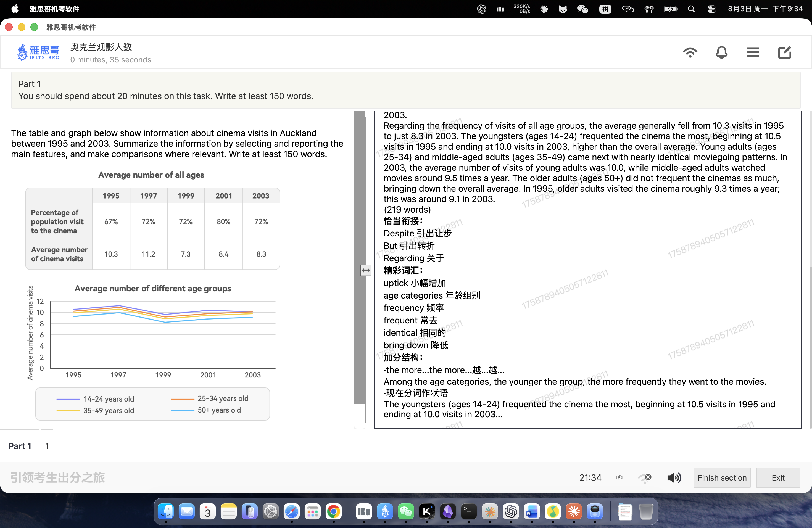Click the Exit button
This screenshot has width=812, height=528.
pyautogui.click(x=778, y=477)
